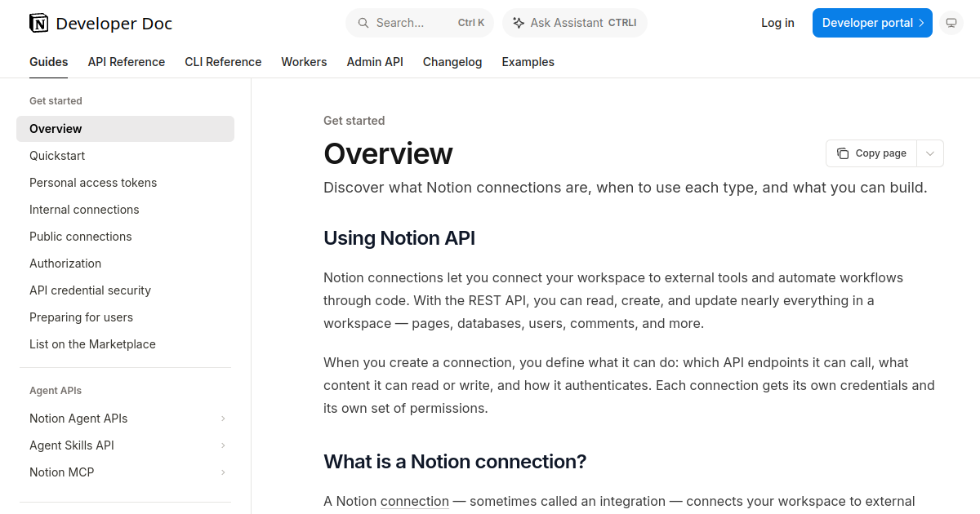This screenshot has height=514, width=980.
Task: Click the Developer Doc title
Action: 114,24
